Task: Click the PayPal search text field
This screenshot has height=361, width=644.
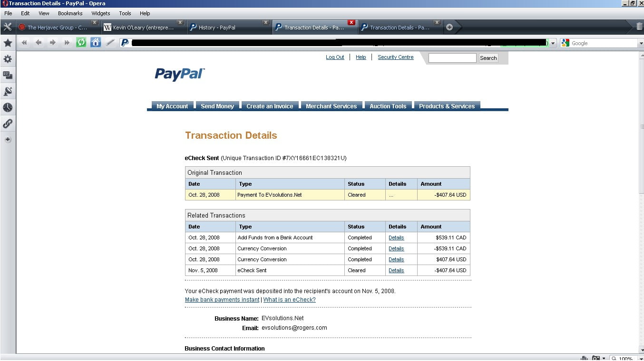Action: pyautogui.click(x=452, y=58)
